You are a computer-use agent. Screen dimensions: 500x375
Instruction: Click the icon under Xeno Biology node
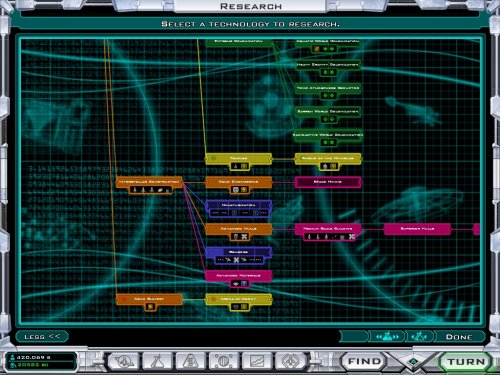(x=150, y=307)
